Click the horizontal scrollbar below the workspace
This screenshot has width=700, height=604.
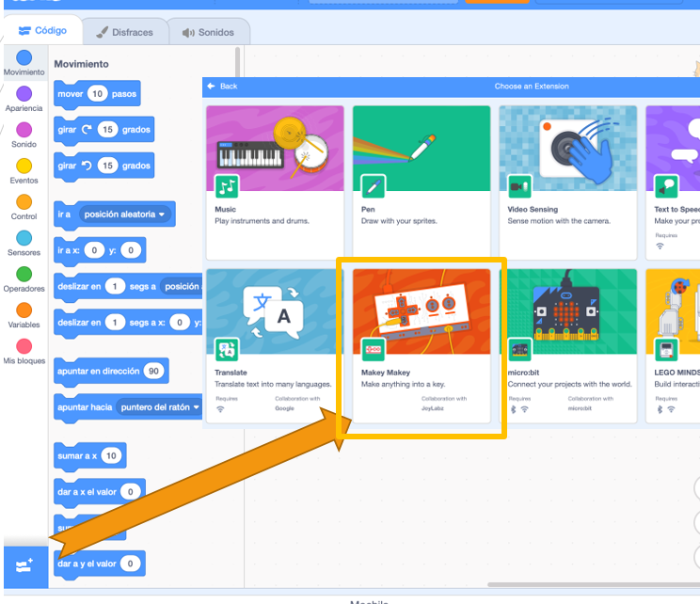[x=594, y=584]
